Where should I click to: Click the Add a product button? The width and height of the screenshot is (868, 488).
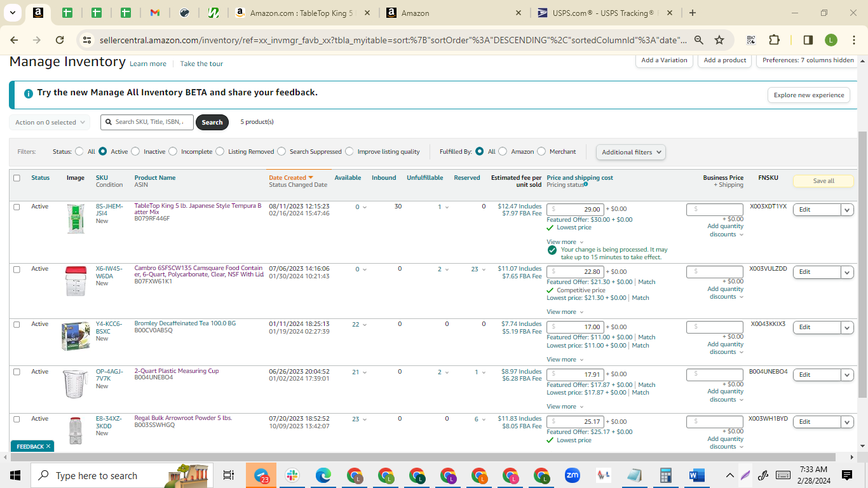click(x=725, y=60)
